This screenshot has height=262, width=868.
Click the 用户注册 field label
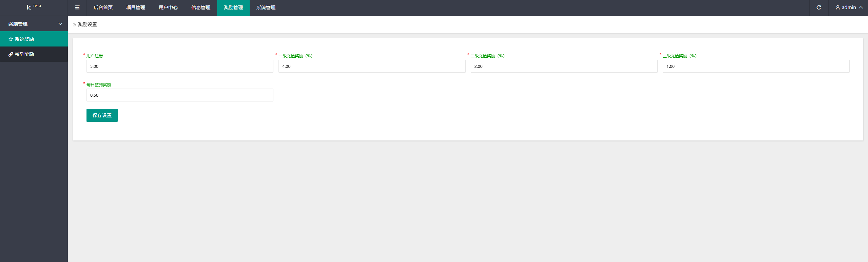[95, 56]
